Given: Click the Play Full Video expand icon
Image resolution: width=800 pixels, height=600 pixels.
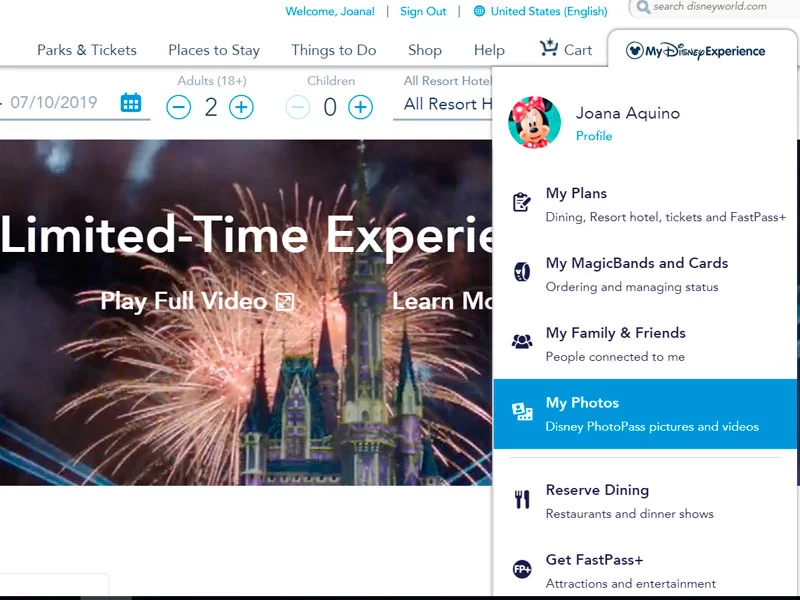Looking at the screenshot, I should (x=285, y=302).
